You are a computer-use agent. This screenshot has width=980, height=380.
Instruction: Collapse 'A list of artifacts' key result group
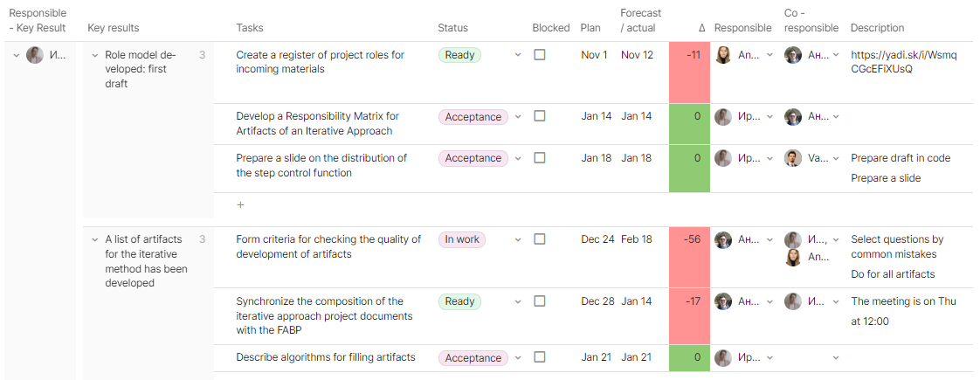click(95, 239)
